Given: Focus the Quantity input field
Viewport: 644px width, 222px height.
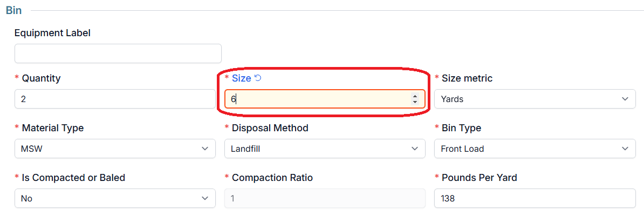Looking at the screenshot, I should click(x=115, y=99).
